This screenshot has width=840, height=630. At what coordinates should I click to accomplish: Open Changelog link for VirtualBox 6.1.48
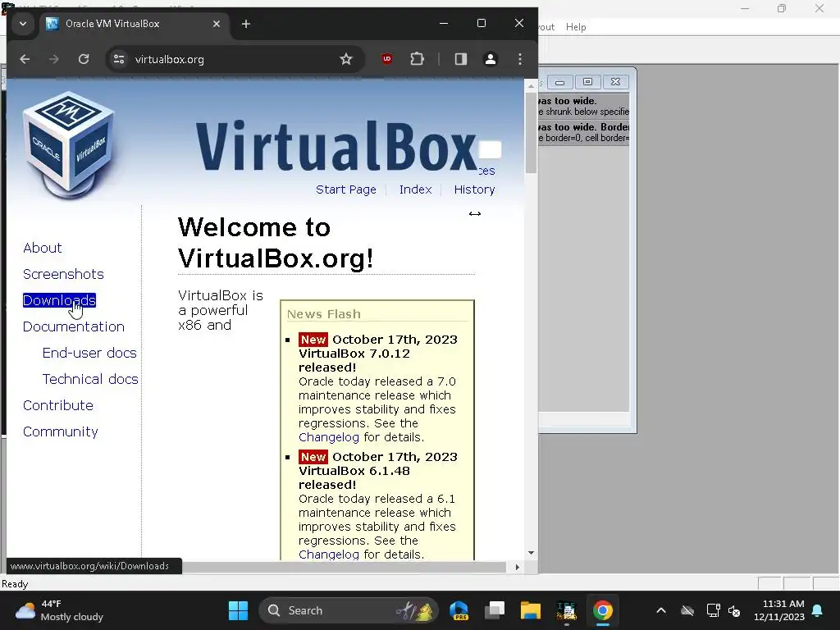328,555
